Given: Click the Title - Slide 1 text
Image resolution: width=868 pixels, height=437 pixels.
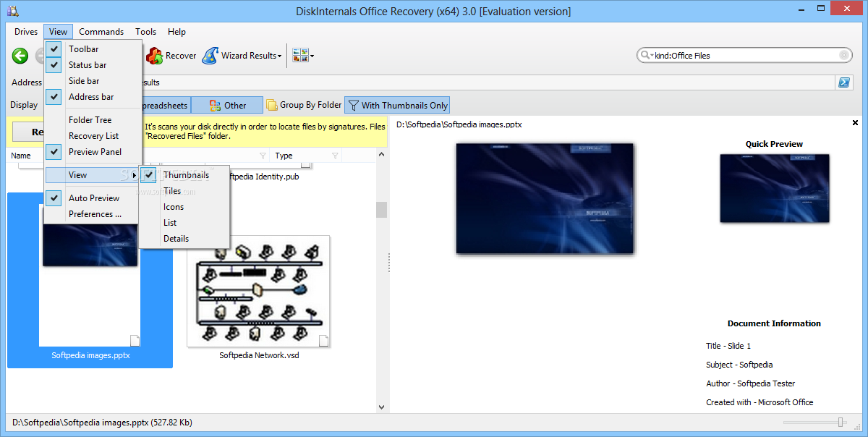Looking at the screenshot, I should (728, 346).
